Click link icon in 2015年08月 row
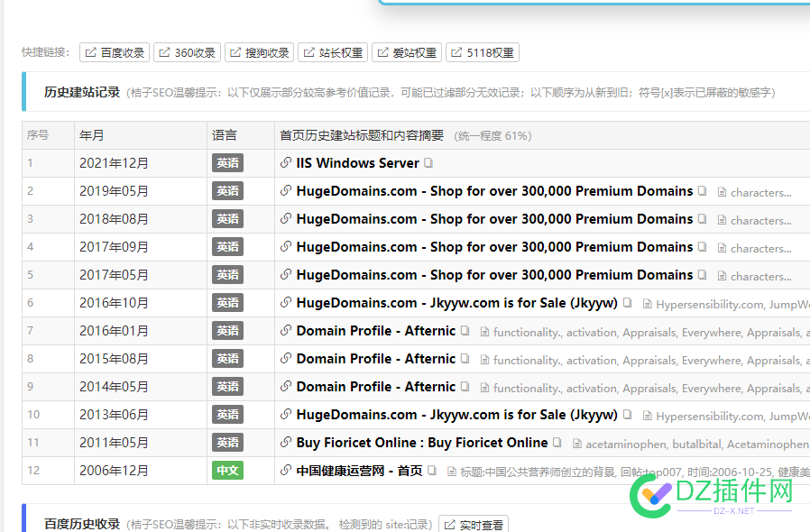Image resolution: width=810 pixels, height=532 pixels. [x=286, y=358]
